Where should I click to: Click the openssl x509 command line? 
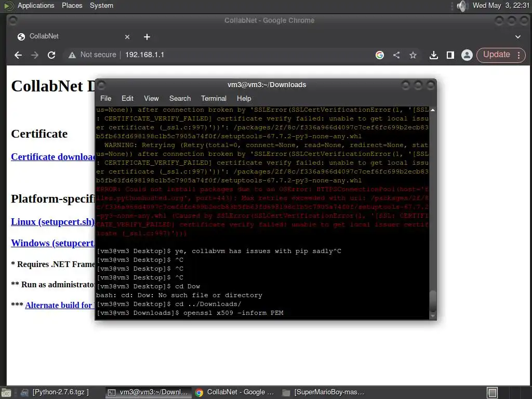tap(190, 313)
